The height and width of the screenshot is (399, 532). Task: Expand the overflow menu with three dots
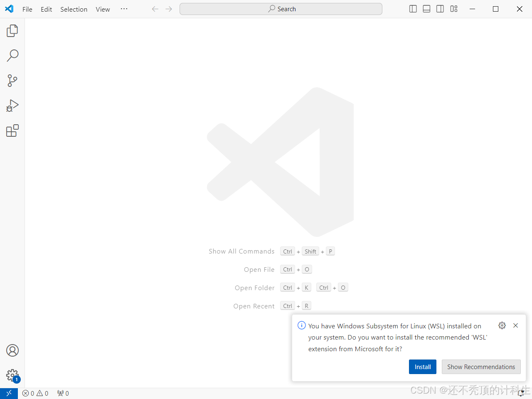coord(124,9)
